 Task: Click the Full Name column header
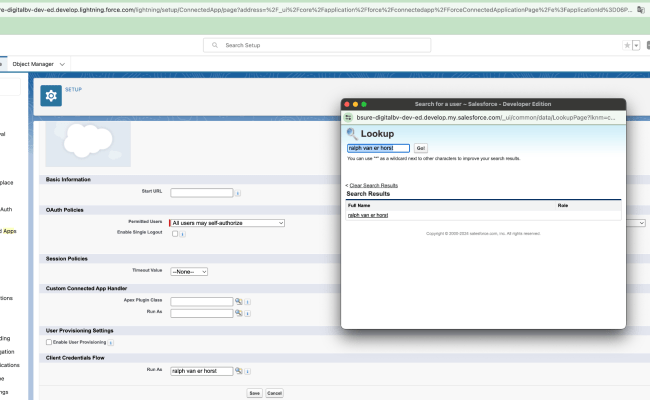[x=359, y=206]
